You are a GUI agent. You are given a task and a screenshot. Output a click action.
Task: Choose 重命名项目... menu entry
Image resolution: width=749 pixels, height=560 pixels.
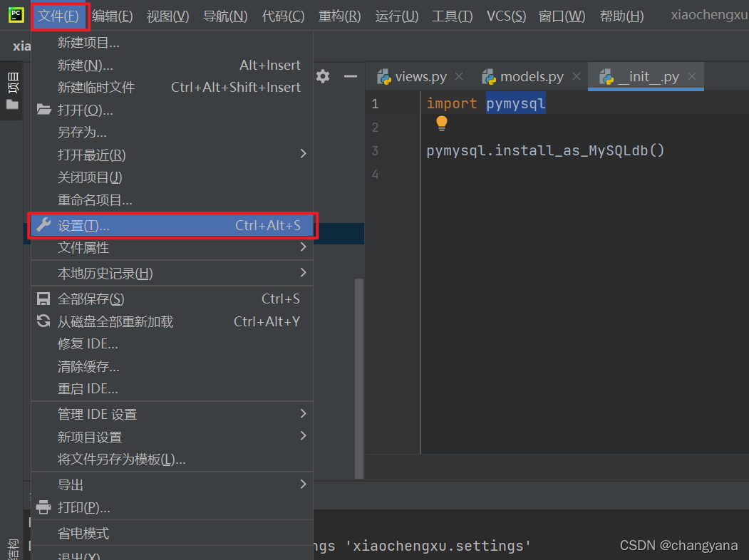tap(172, 200)
